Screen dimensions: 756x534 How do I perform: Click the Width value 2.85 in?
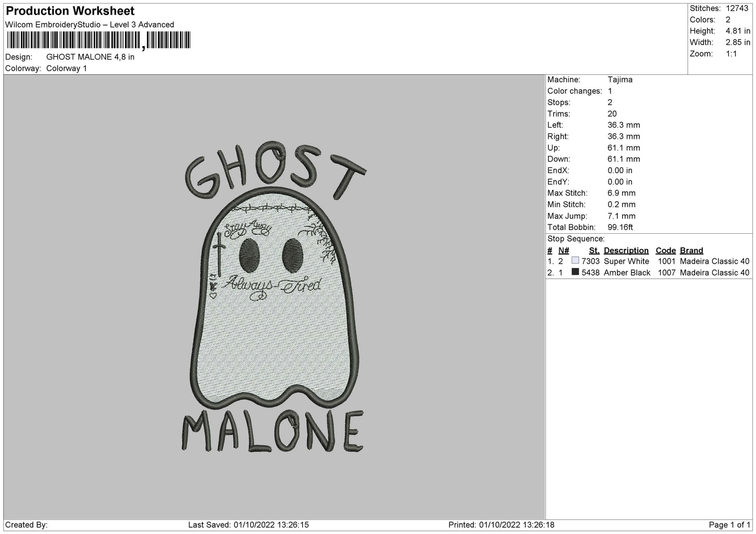[x=738, y=42]
